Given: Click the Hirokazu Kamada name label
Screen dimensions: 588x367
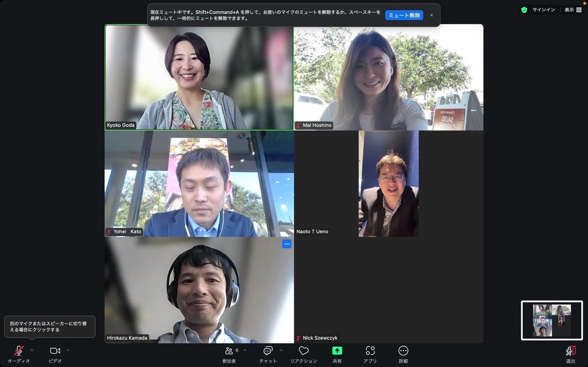Looking at the screenshot, I should click(x=127, y=338).
